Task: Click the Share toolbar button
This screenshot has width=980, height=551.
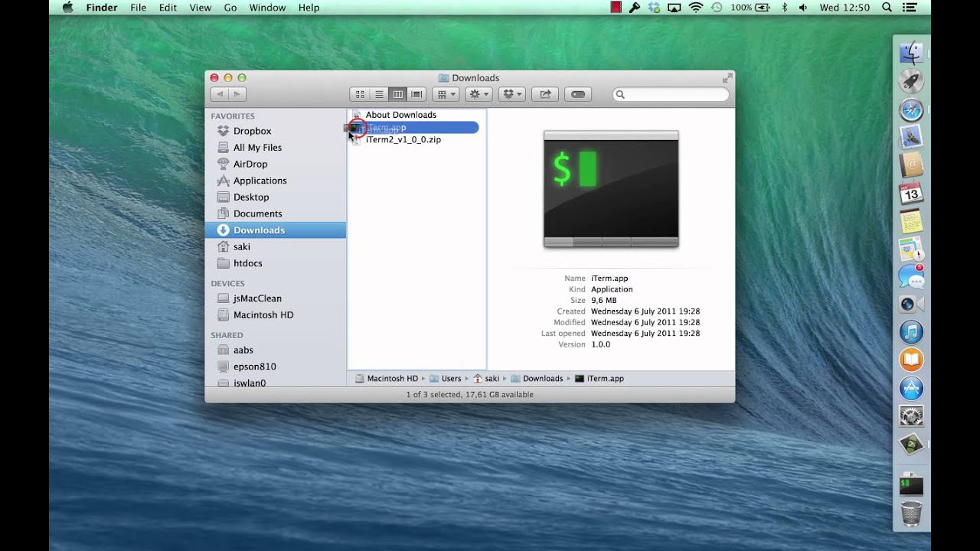Action: [545, 94]
